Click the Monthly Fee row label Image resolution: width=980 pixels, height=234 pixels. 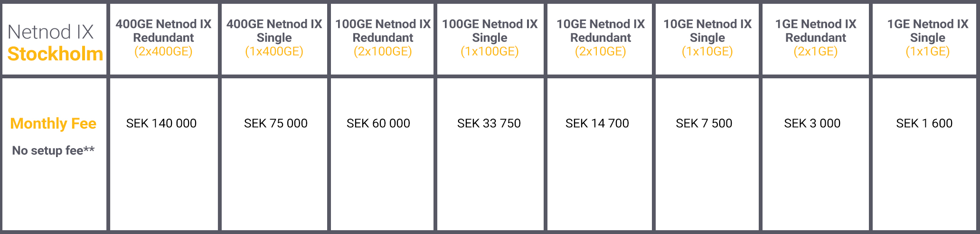pos(53,123)
